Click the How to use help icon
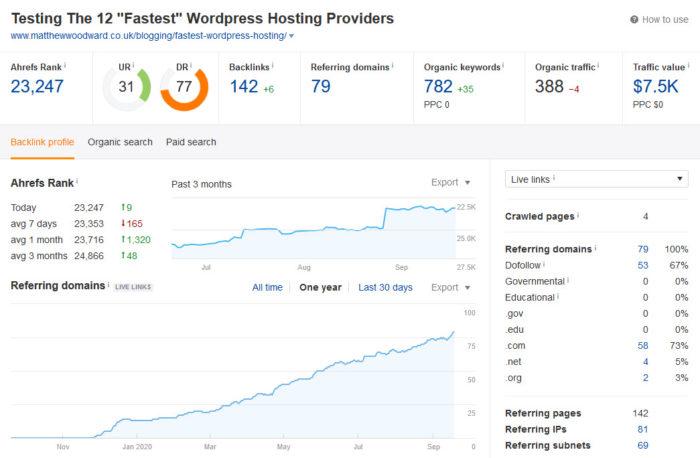This screenshot has width=700, height=458. 635,19
